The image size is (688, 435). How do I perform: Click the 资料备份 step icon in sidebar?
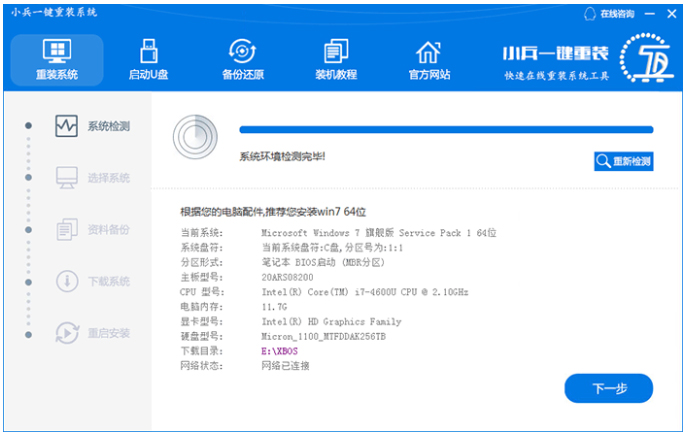pyautogui.click(x=67, y=229)
